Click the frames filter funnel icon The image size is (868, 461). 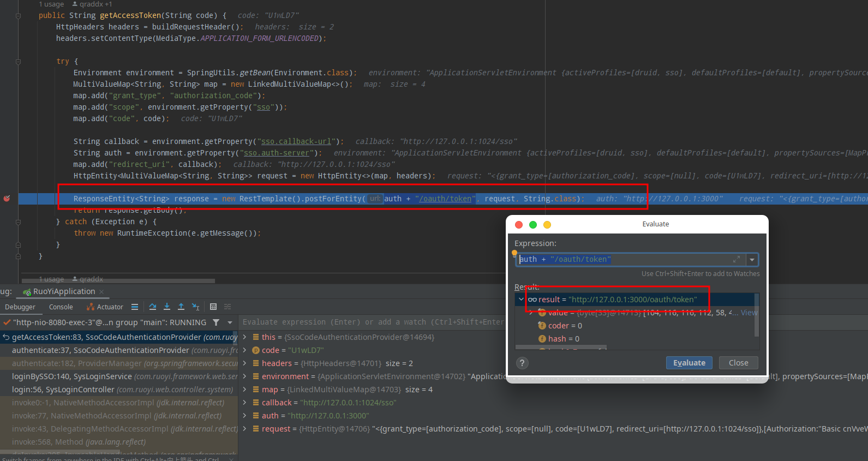pos(216,322)
